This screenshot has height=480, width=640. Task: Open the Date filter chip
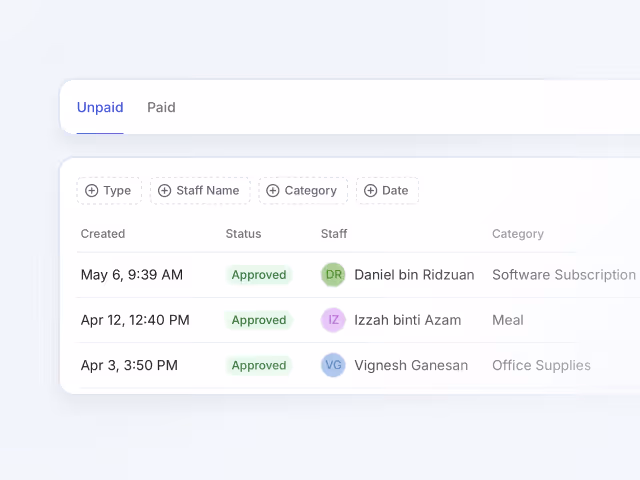click(387, 191)
